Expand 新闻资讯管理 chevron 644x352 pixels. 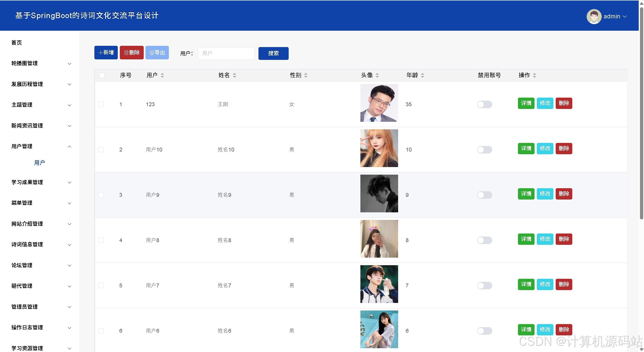(69, 126)
